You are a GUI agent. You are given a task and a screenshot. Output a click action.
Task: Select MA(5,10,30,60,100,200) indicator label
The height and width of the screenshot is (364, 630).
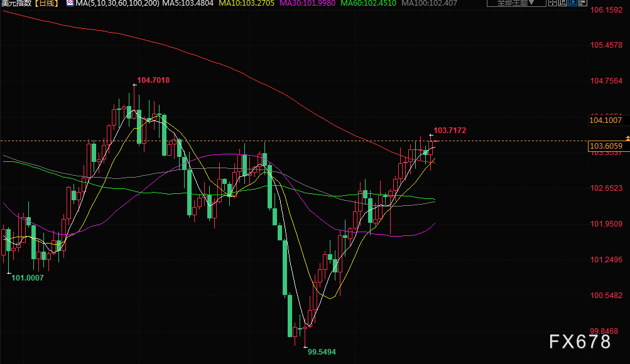pyautogui.click(x=117, y=3)
